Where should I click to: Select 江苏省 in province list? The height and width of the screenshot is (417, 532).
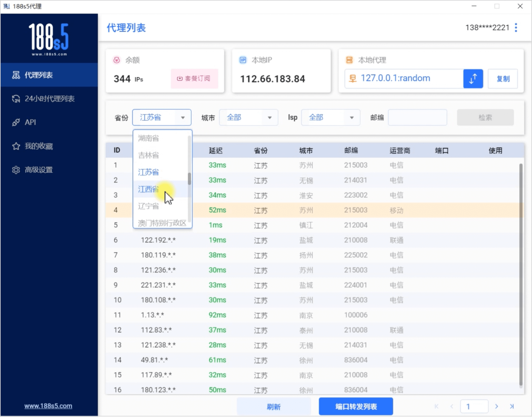coord(161,172)
